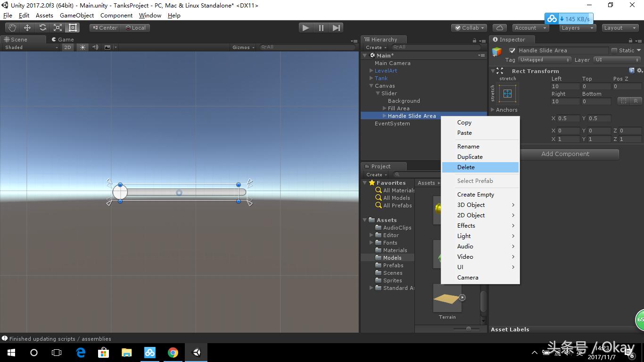644x362 pixels.
Task: Select the Scale tool
Action: pos(58,27)
